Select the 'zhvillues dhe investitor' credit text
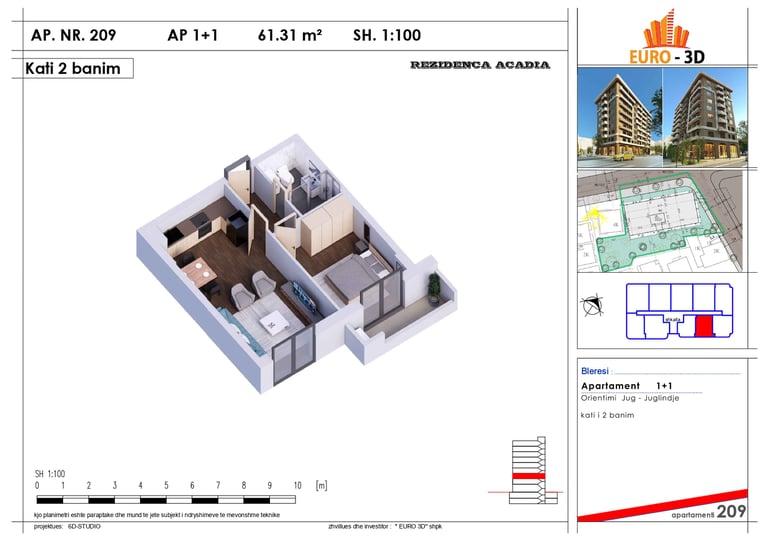The image size is (768, 542). pos(385,526)
